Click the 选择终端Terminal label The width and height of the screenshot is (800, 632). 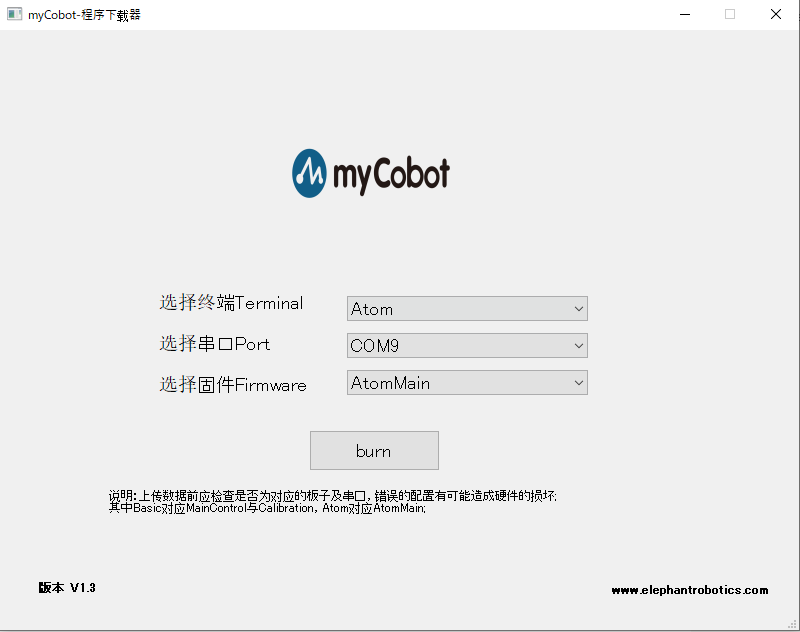click(231, 302)
